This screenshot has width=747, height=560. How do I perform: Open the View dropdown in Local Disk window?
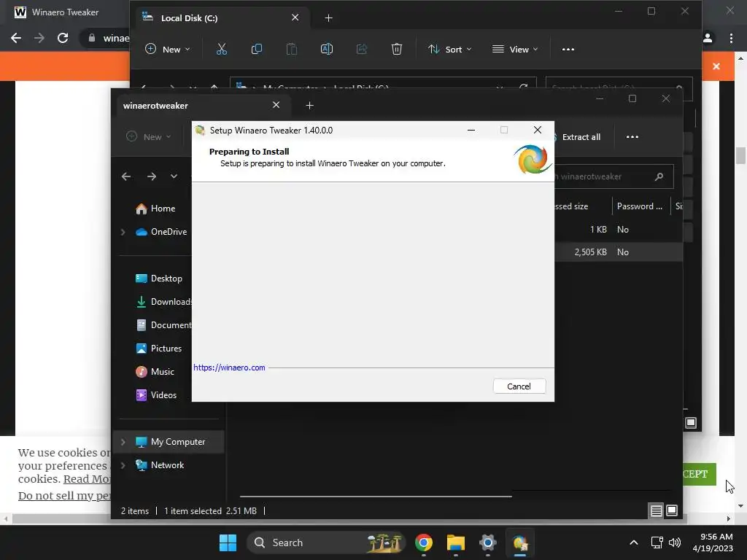515,49
